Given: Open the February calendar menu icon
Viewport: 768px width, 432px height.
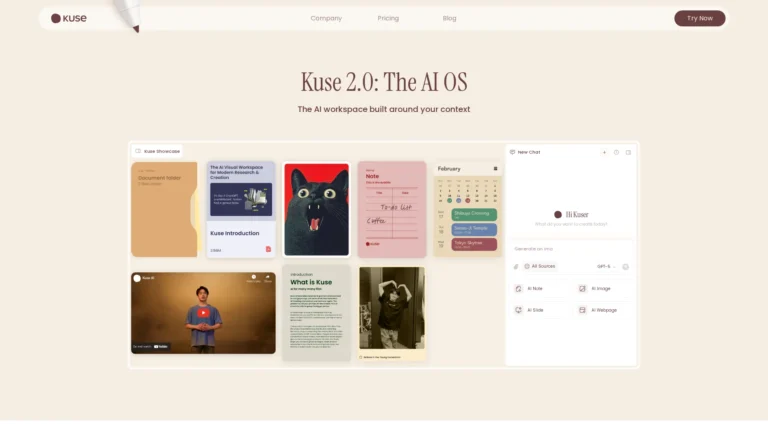Looking at the screenshot, I should pos(495,168).
